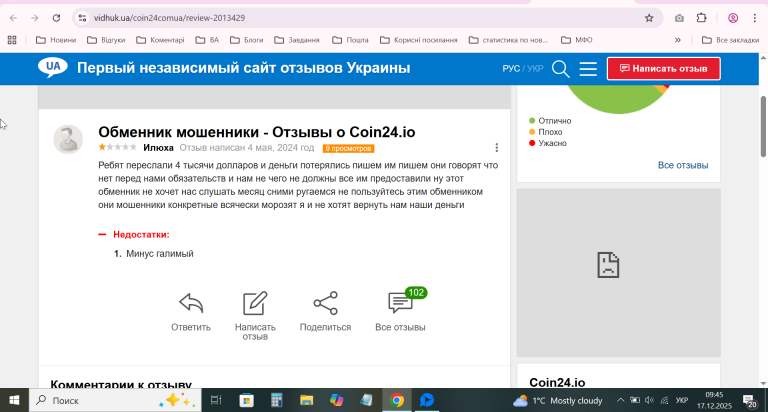Reload the page
768x412 pixels.
pyautogui.click(x=56, y=18)
